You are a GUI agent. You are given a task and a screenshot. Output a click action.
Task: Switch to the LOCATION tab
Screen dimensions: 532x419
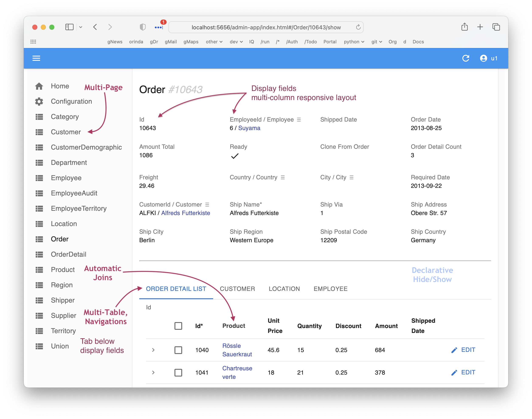click(x=284, y=289)
